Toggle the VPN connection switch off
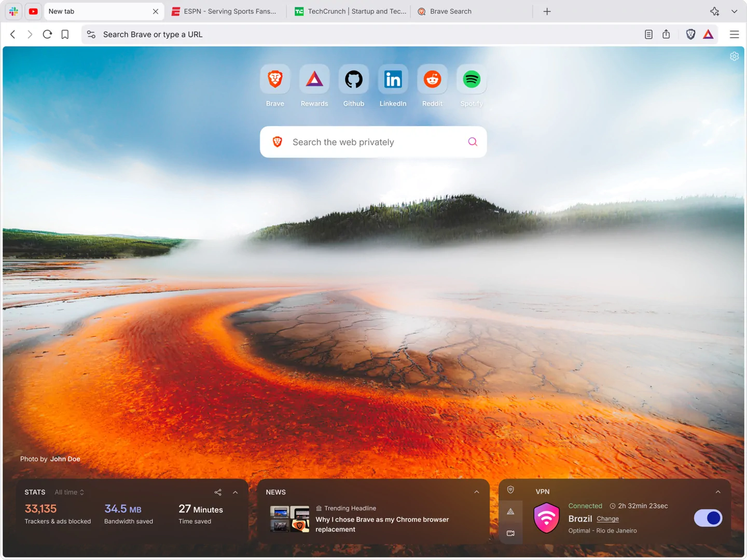 [x=708, y=518]
